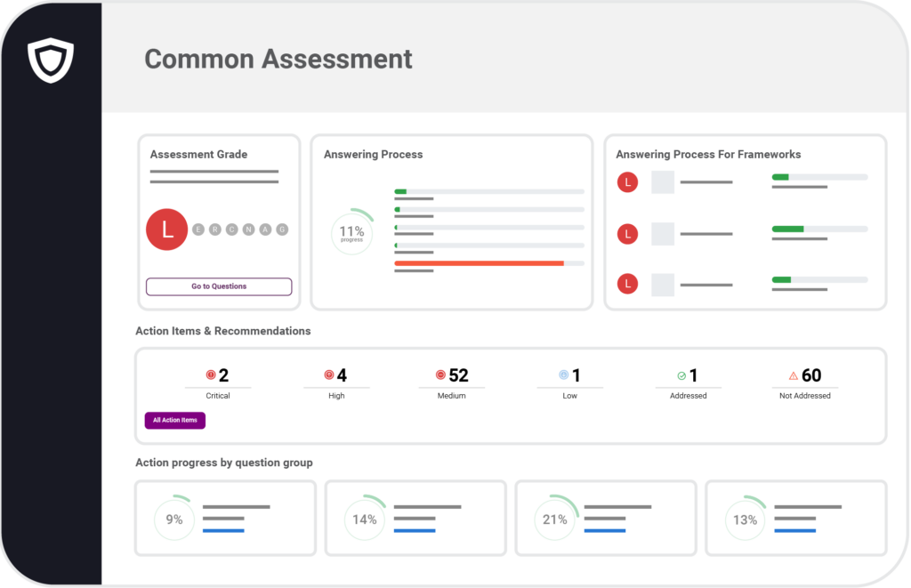Image resolution: width=911 pixels, height=588 pixels.
Task: Select the red L grade circle
Action: 166,230
